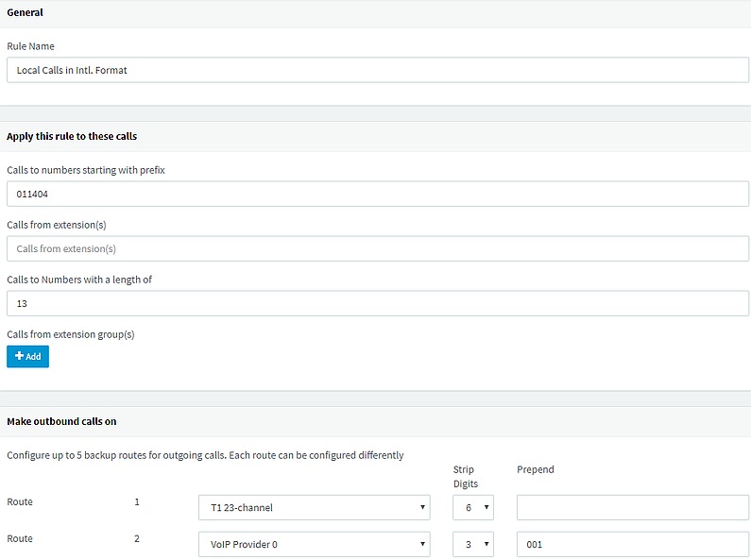
Task: Click the Calls from extension group(s) label
Action: pyautogui.click(x=71, y=334)
